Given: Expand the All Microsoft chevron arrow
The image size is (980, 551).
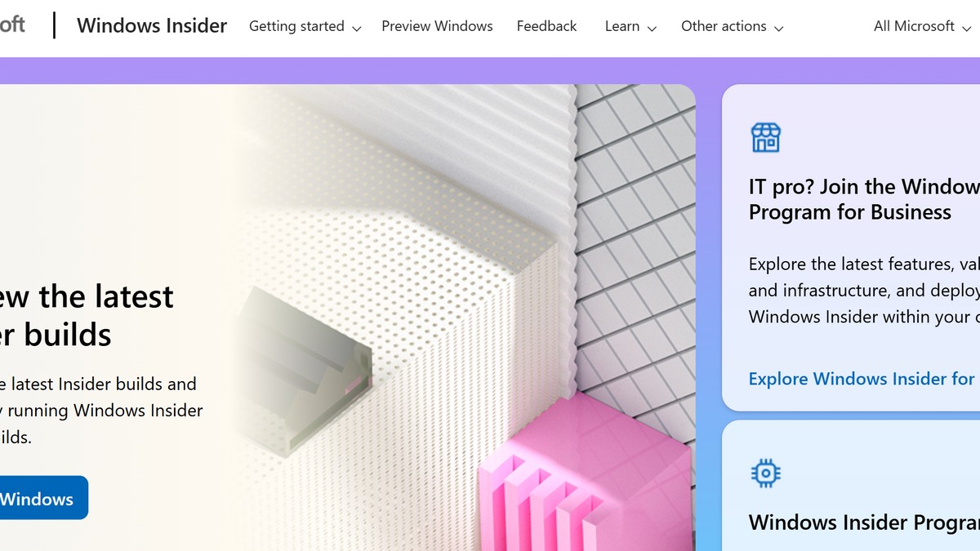Looking at the screenshot, I should coord(966,29).
